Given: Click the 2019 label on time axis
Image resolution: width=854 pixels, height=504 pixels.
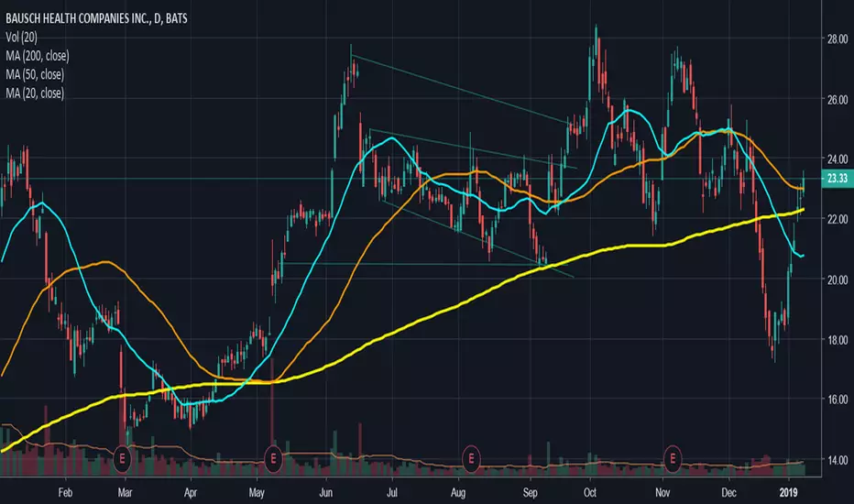Looking at the screenshot, I should coord(788,493).
